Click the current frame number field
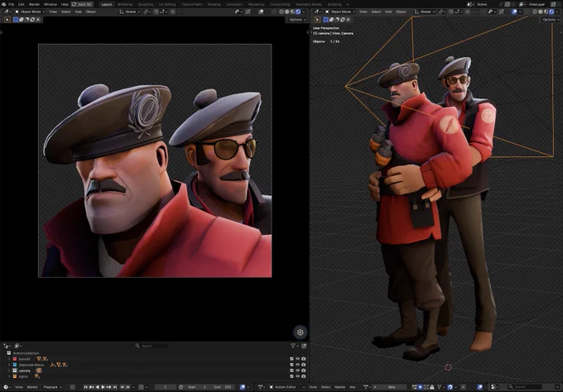The height and width of the screenshot is (392, 563). [165, 387]
